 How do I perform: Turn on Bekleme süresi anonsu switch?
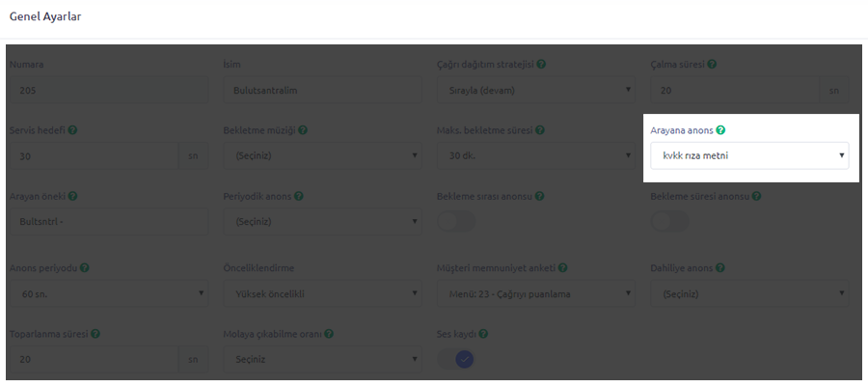coord(670,221)
